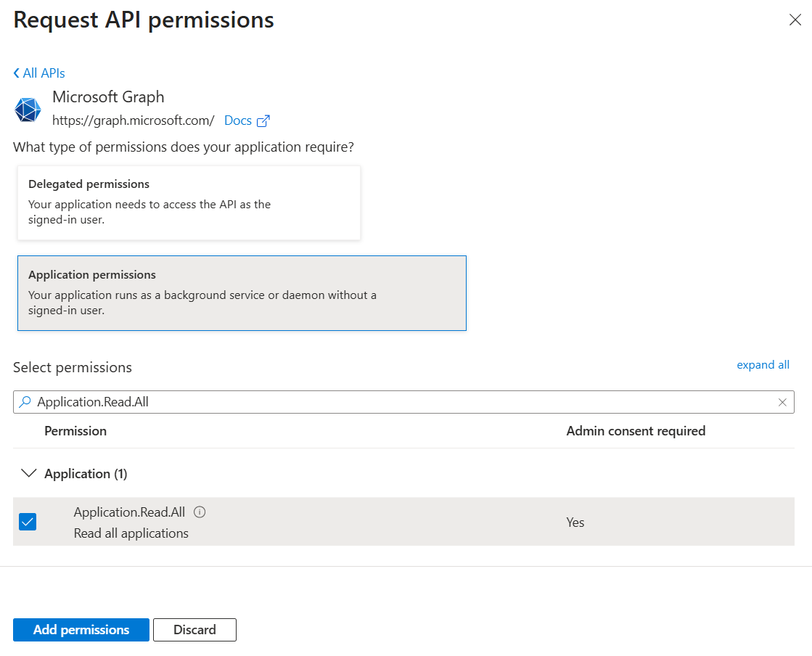This screenshot has height=656, width=812.
Task: Focus the permissions search field
Action: tap(403, 402)
